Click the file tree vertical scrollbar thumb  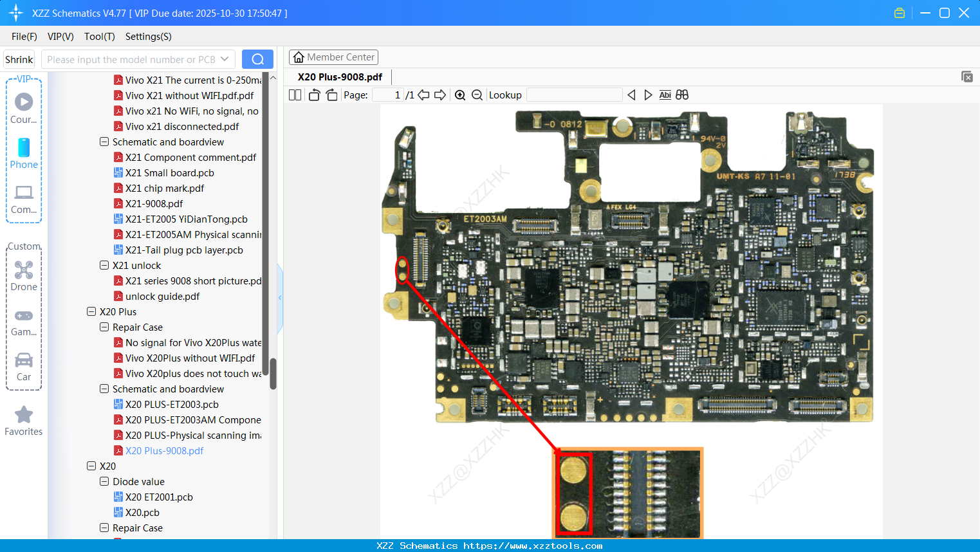point(273,373)
